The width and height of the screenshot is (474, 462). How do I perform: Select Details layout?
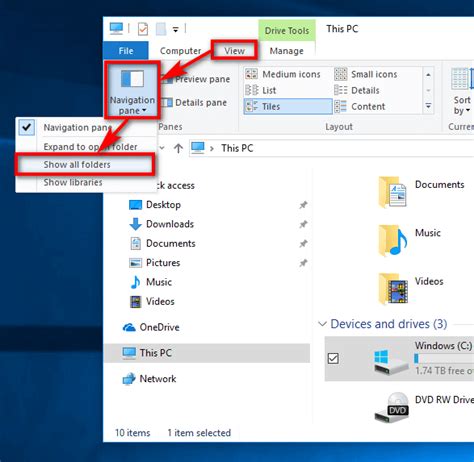pyautogui.click(x=357, y=90)
